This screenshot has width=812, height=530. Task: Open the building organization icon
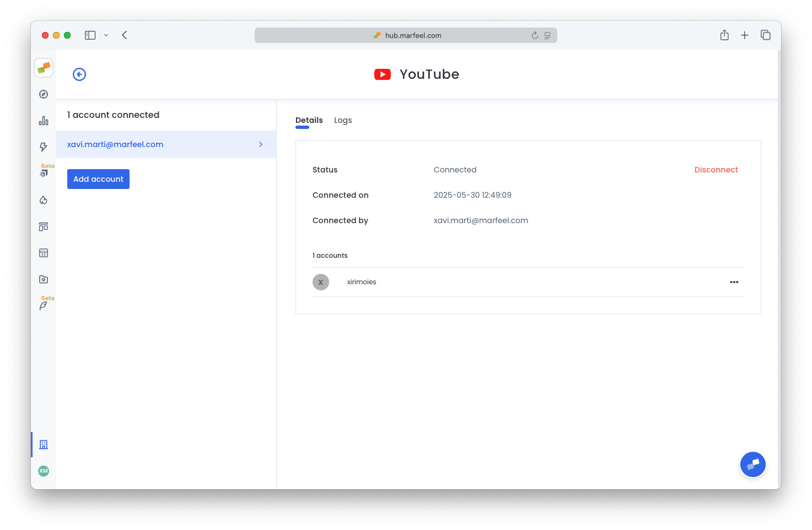tap(44, 444)
